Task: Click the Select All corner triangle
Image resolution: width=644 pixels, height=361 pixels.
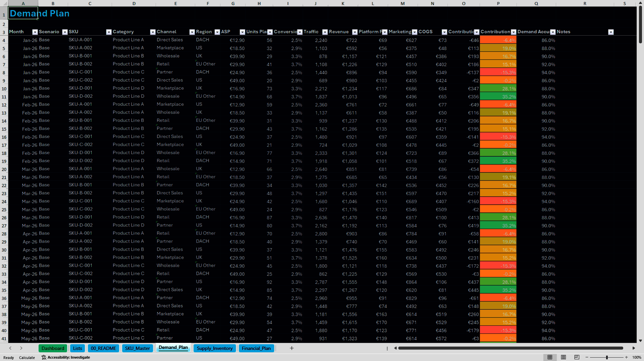Action: point(4,3)
